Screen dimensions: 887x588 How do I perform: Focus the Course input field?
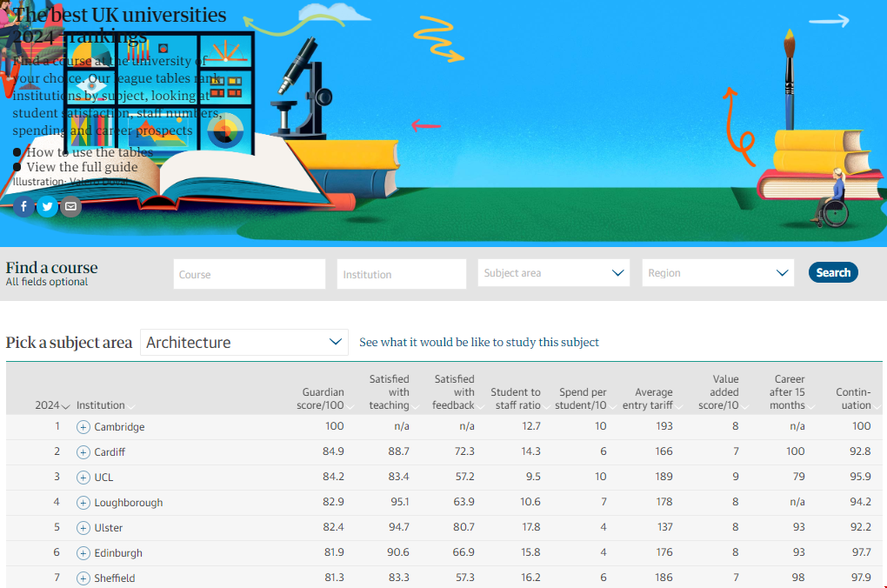point(250,274)
